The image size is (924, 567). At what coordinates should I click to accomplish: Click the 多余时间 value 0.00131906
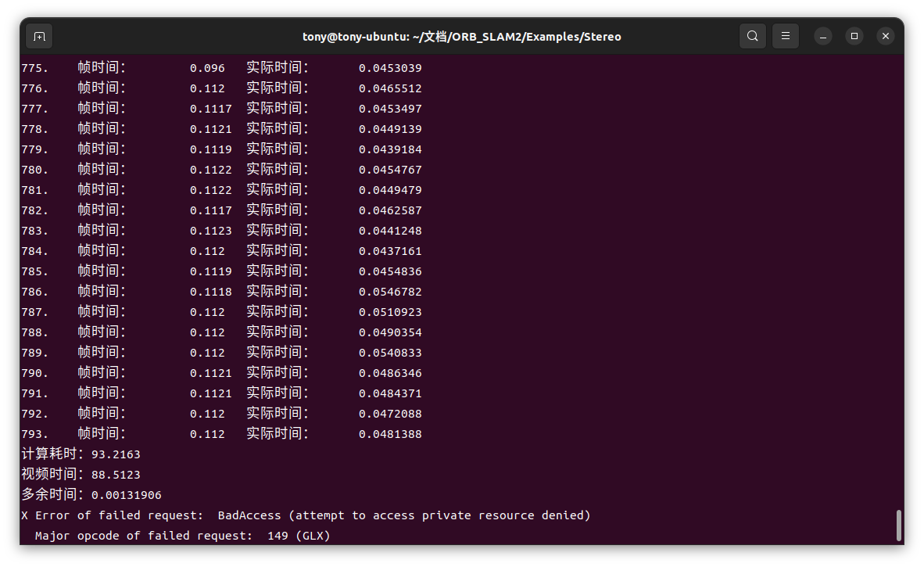[126, 495]
